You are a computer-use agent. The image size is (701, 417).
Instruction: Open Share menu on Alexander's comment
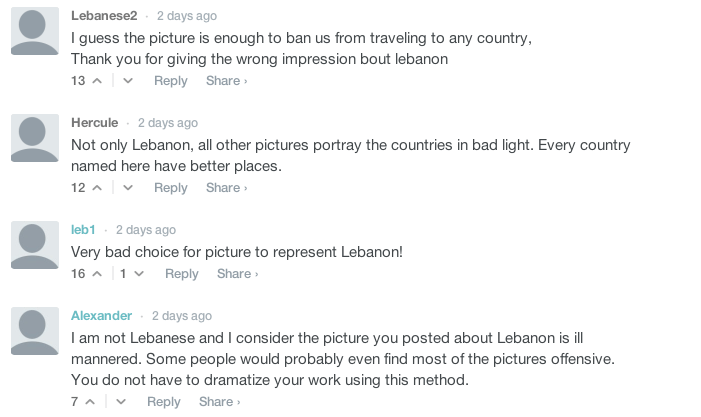point(219,402)
